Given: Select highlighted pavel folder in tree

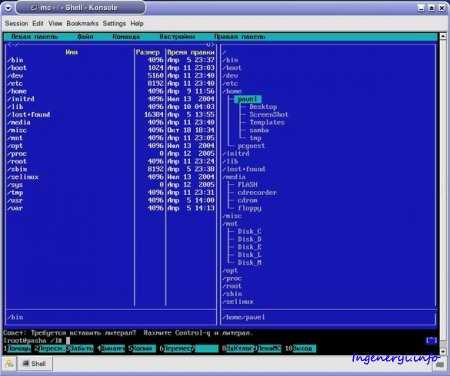Looking at the screenshot, I should (x=248, y=99).
